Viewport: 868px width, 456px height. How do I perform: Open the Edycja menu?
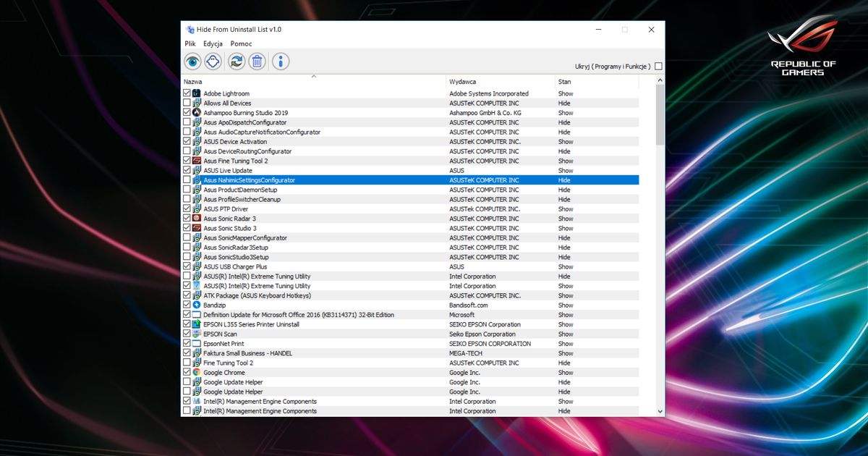click(x=213, y=43)
